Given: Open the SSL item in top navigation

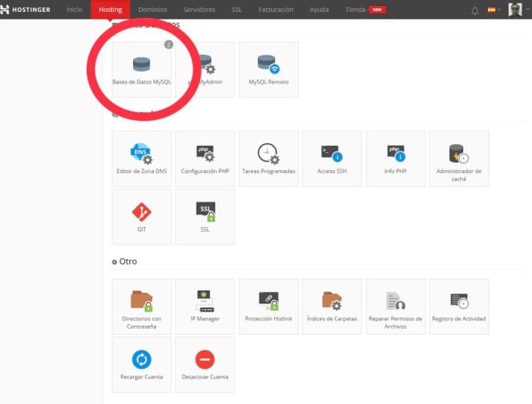Looking at the screenshot, I should 237,10.
